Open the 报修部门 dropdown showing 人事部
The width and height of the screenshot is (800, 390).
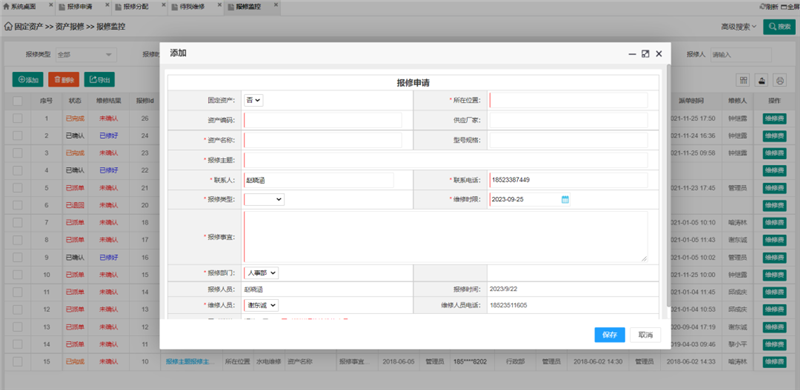261,273
